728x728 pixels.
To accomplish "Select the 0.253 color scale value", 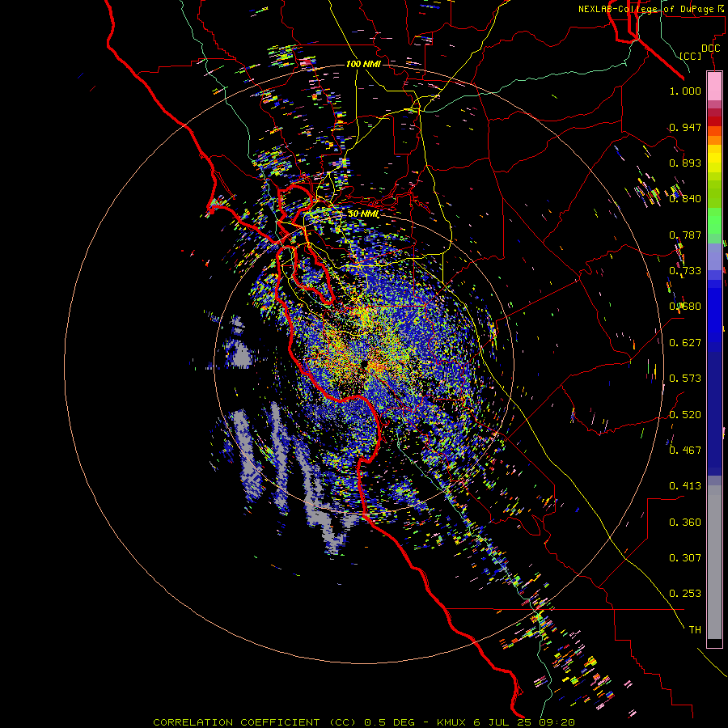I will click(x=685, y=594).
